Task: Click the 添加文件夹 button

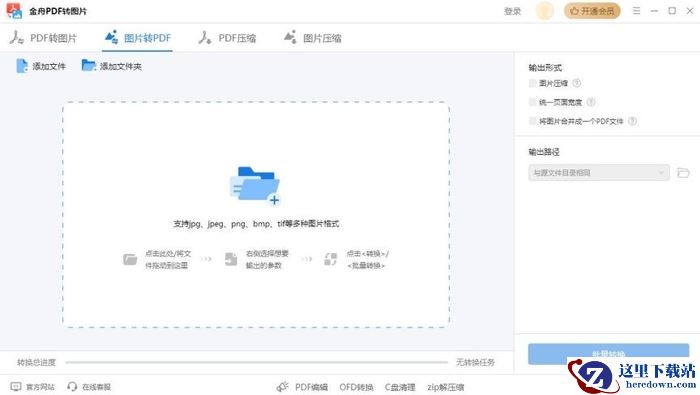Action: pyautogui.click(x=112, y=66)
